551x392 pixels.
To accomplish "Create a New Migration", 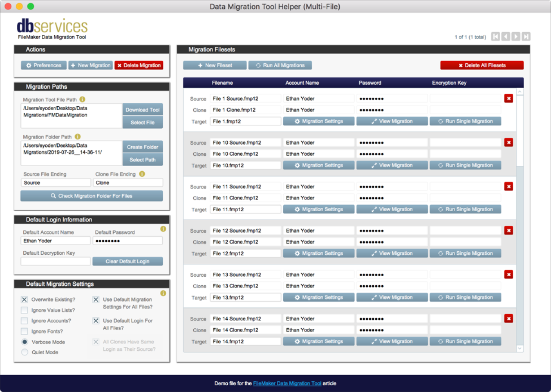I will [x=90, y=65].
